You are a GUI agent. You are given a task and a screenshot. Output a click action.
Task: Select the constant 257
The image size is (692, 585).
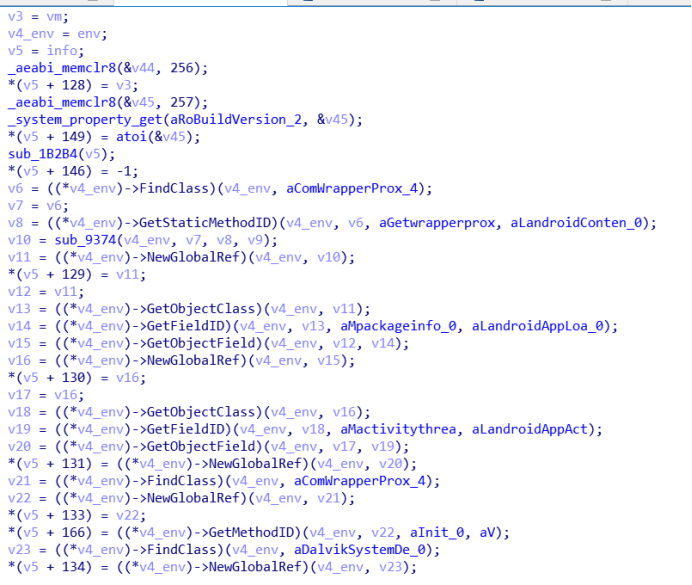182,102
